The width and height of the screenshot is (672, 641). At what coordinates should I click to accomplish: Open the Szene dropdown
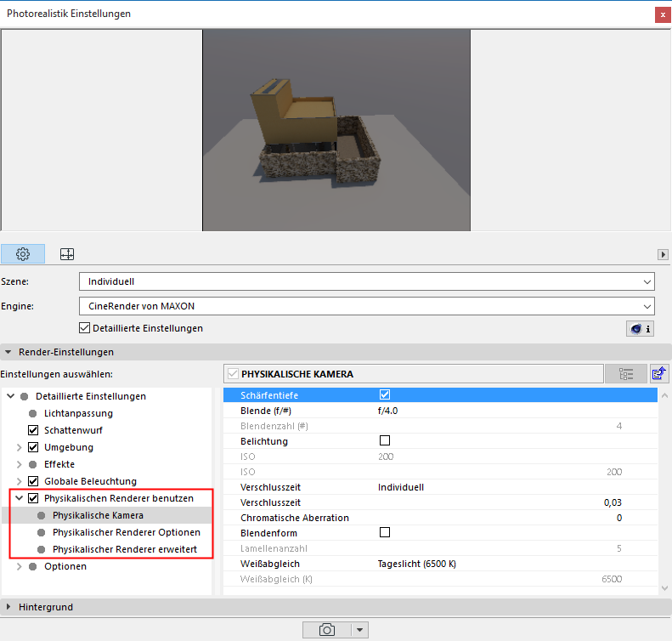pyautogui.click(x=367, y=281)
